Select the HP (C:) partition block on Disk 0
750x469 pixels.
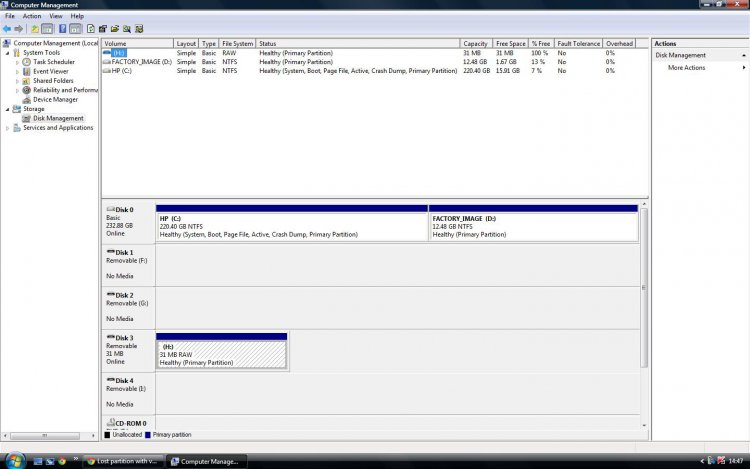click(291, 226)
